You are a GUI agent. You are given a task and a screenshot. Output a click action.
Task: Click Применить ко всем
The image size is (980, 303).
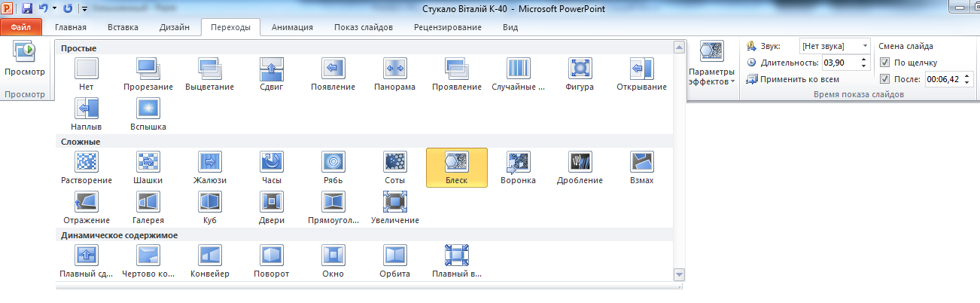tap(793, 79)
